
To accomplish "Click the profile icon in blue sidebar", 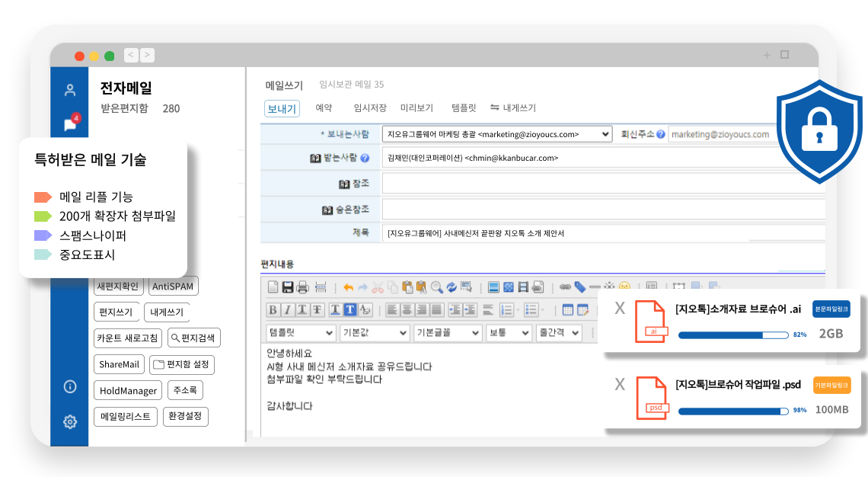I will click(x=70, y=91).
